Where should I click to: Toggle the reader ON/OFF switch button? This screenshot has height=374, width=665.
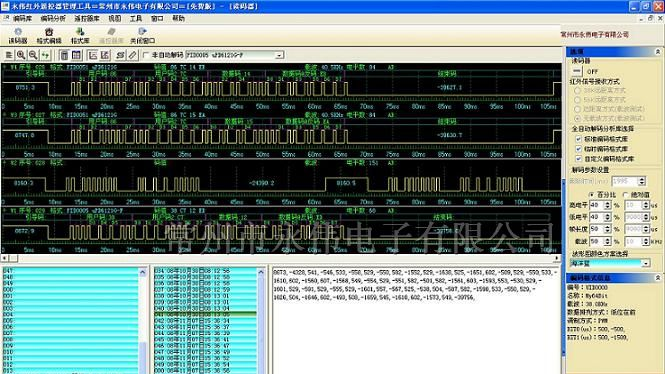tap(577, 71)
